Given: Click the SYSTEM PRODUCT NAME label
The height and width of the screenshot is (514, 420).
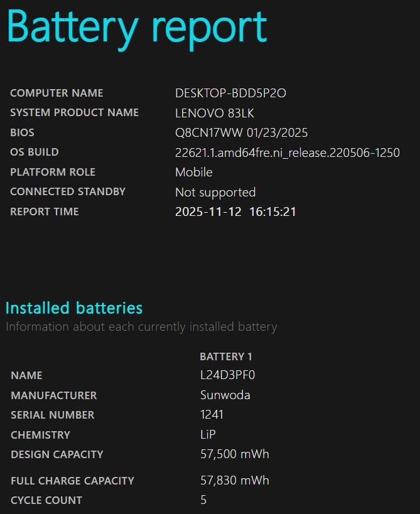Looking at the screenshot, I should click(x=74, y=113).
